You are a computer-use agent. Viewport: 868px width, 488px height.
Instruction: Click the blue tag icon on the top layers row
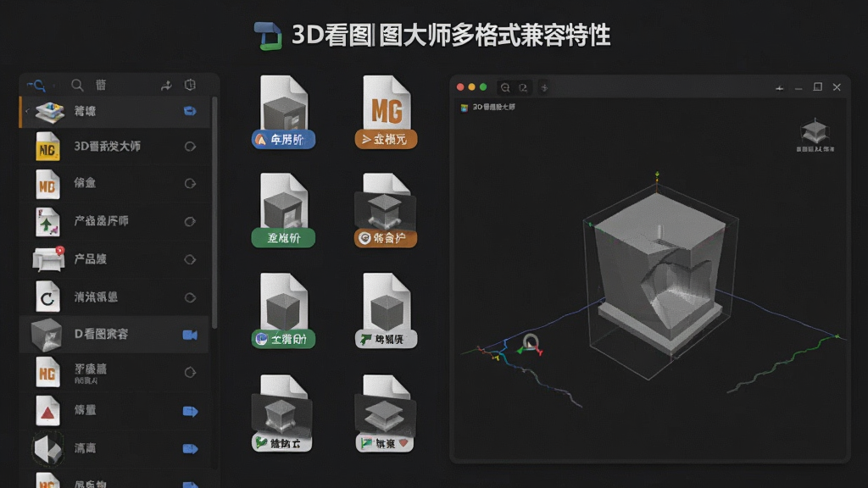pyautogui.click(x=190, y=111)
